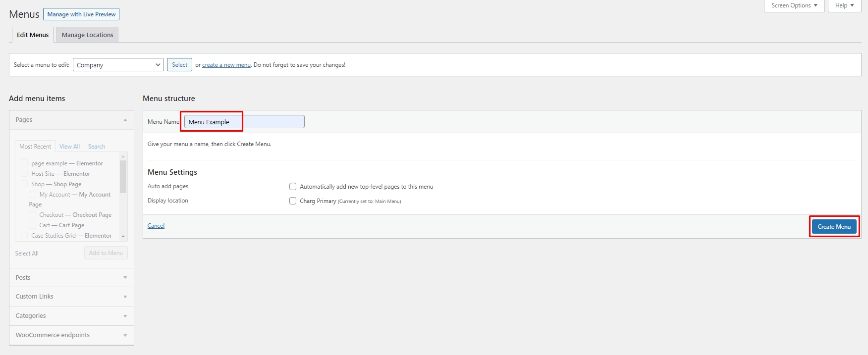Image resolution: width=868 pixels, height=355 pixels.
Task: Switch to the Manage Locations tab
Action: coord(87,35)
